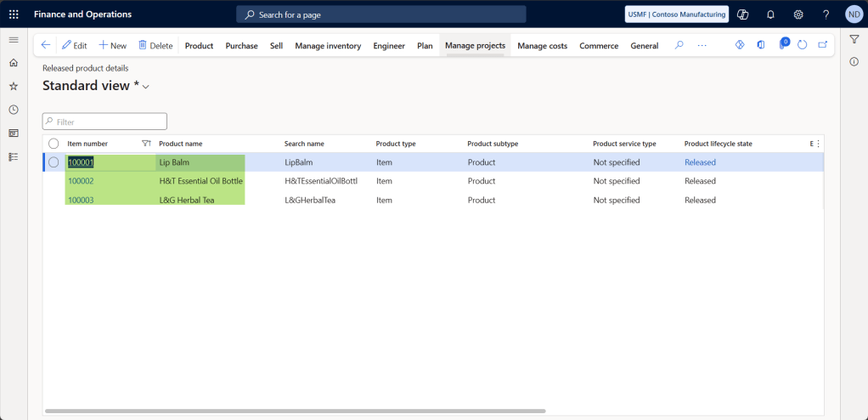The image size is (868, 420).
Task: Show the filter pane funnel icon
Action: [854, 39]
